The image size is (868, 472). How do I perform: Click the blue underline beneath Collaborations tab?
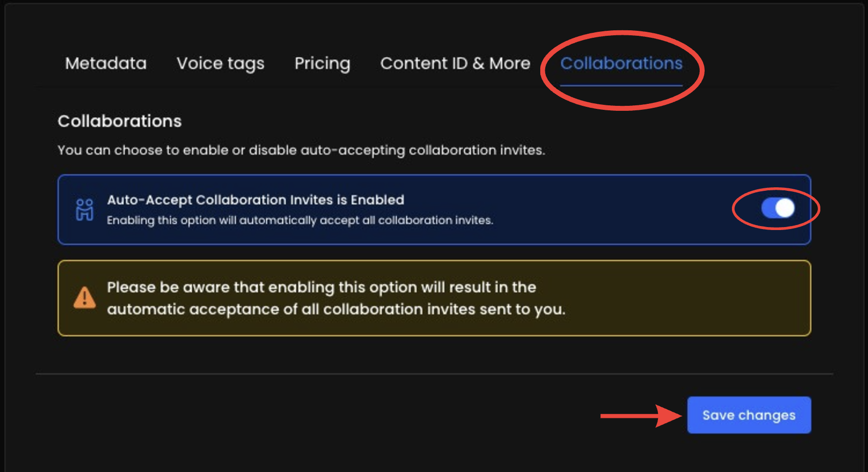pos(621,86)
